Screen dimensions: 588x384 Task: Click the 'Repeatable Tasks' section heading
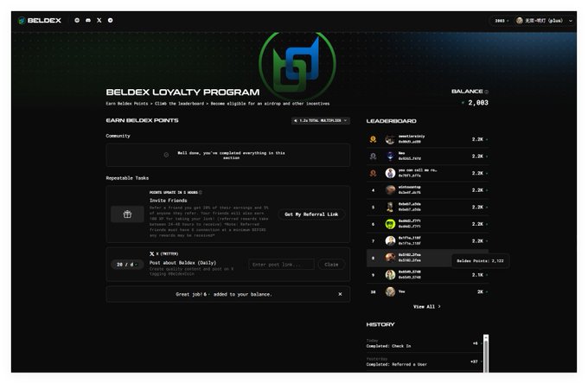pos(127,178)
